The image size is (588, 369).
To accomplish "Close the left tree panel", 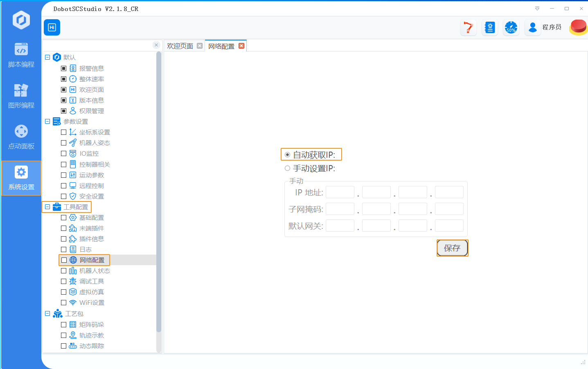I will click(156, 45).
